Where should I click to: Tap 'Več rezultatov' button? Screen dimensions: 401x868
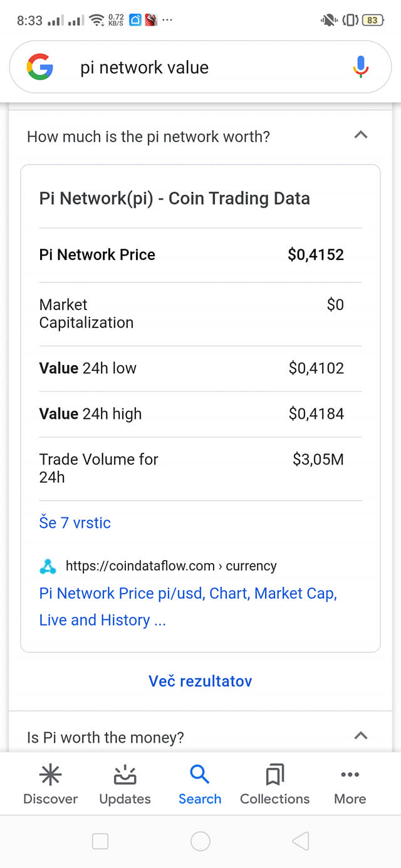[x=200, y=681]
